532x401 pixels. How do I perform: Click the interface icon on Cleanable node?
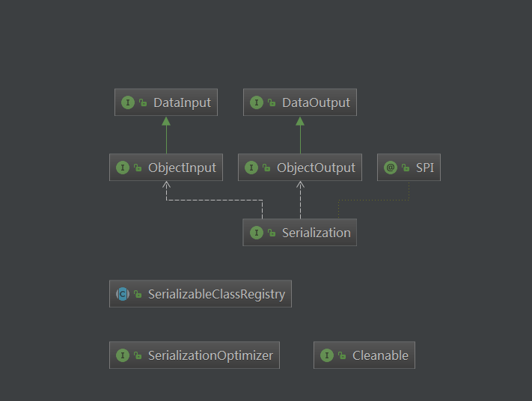[327, 355]
